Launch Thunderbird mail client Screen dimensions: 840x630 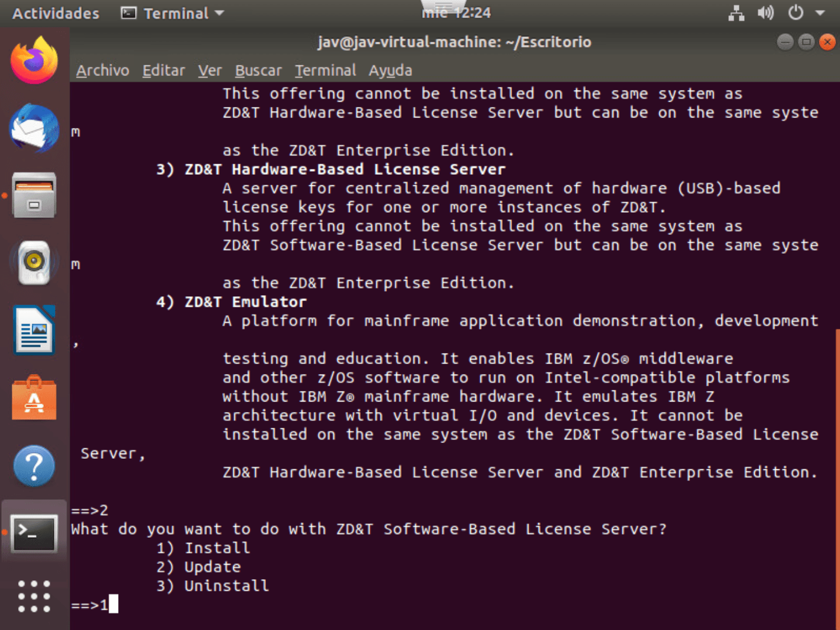pyautogui.click(x=34, y=129)
